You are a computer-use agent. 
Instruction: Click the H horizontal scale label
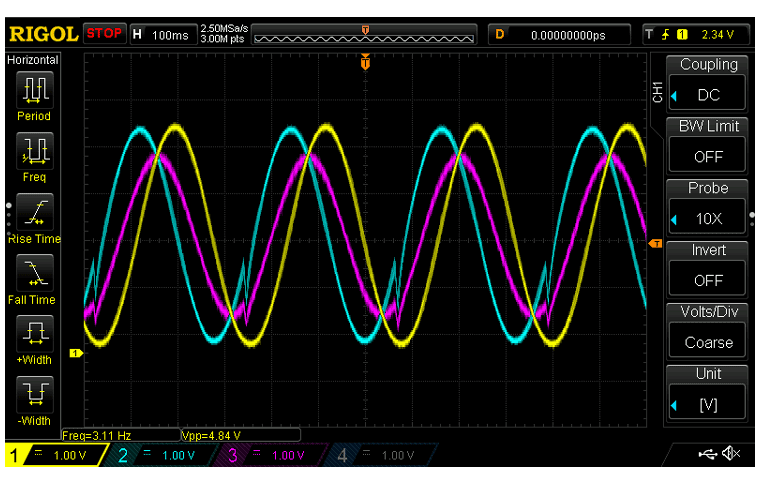point(137,34)
